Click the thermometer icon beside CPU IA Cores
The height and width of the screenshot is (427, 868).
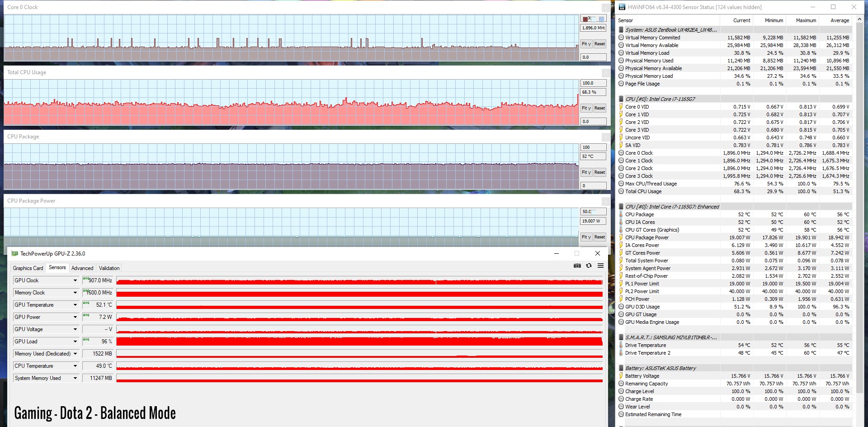621,222
